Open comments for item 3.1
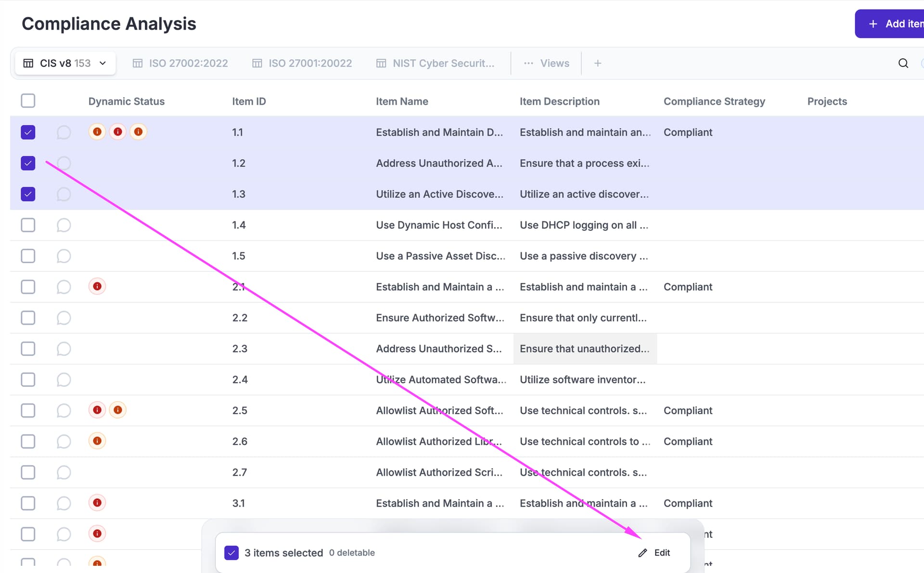924x573 pixels. pos(64,503)
